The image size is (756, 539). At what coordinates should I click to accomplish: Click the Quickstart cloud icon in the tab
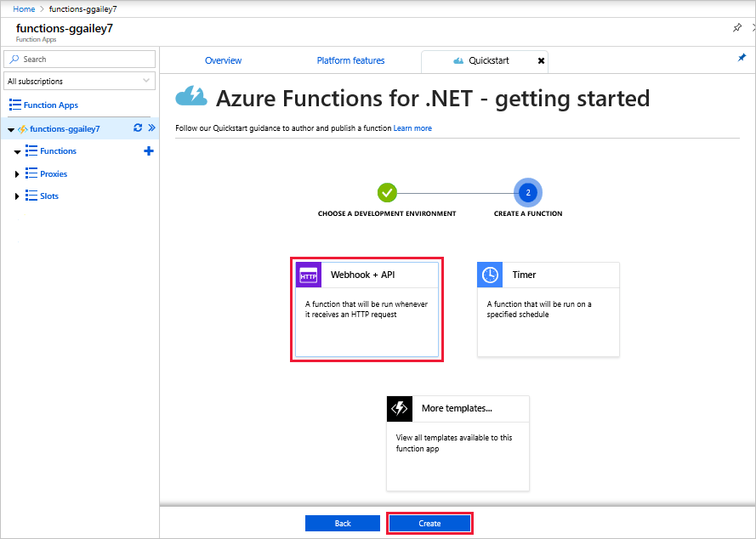click(x=458, y=61)
